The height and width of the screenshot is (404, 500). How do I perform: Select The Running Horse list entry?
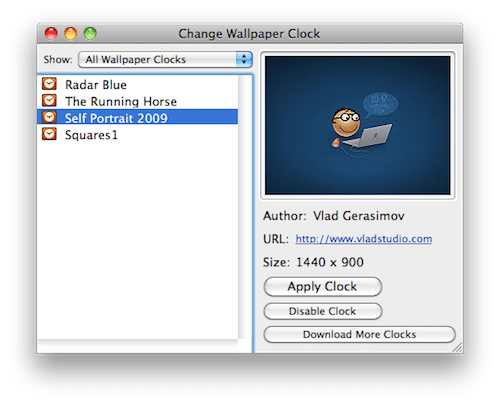pos(137,101)
